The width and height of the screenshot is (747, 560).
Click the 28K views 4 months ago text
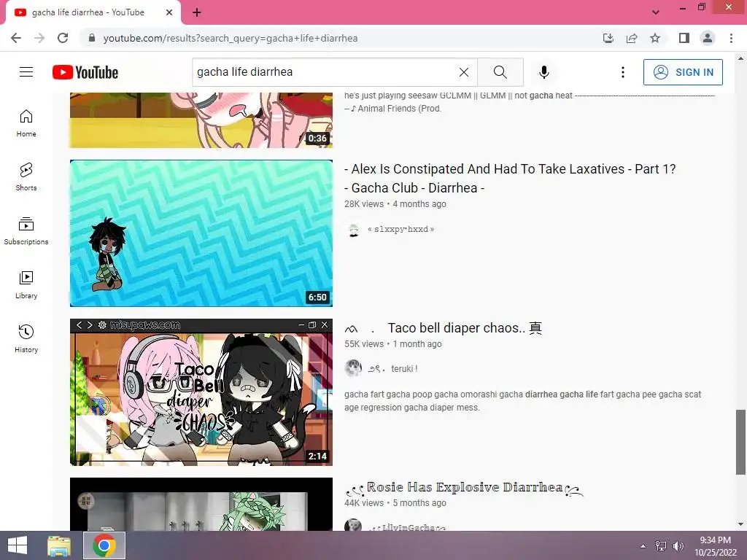pos(395,204)
